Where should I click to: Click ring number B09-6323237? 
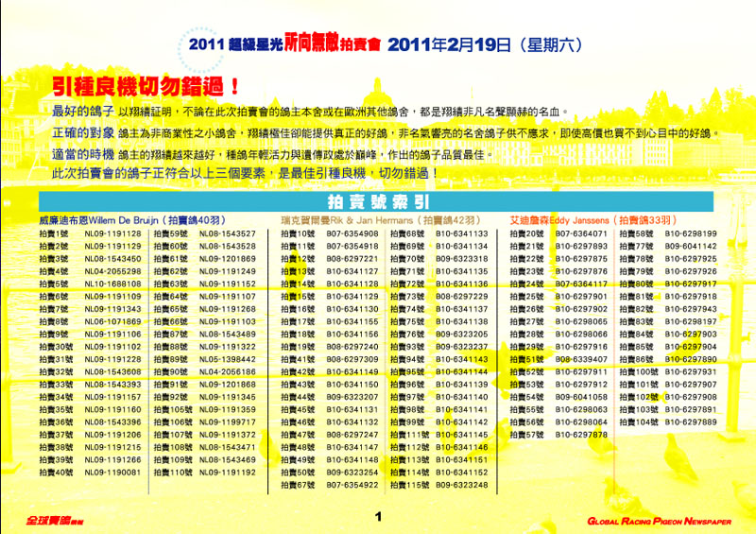click(462, 347)
